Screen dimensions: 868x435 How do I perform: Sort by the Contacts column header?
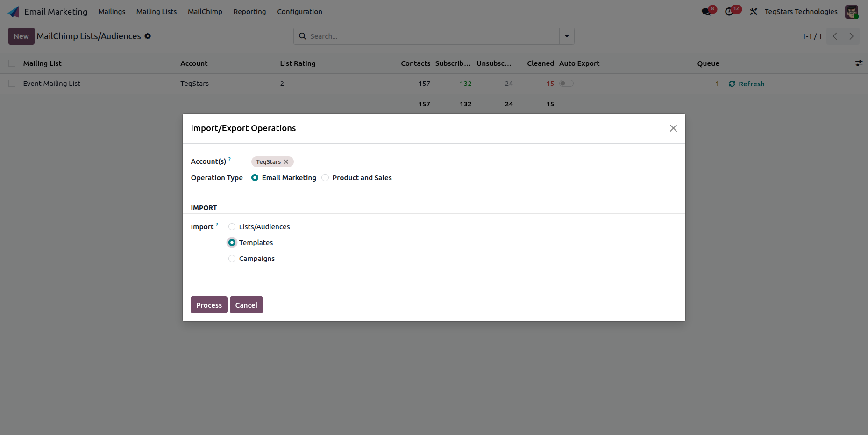click(x=415, y=63)
